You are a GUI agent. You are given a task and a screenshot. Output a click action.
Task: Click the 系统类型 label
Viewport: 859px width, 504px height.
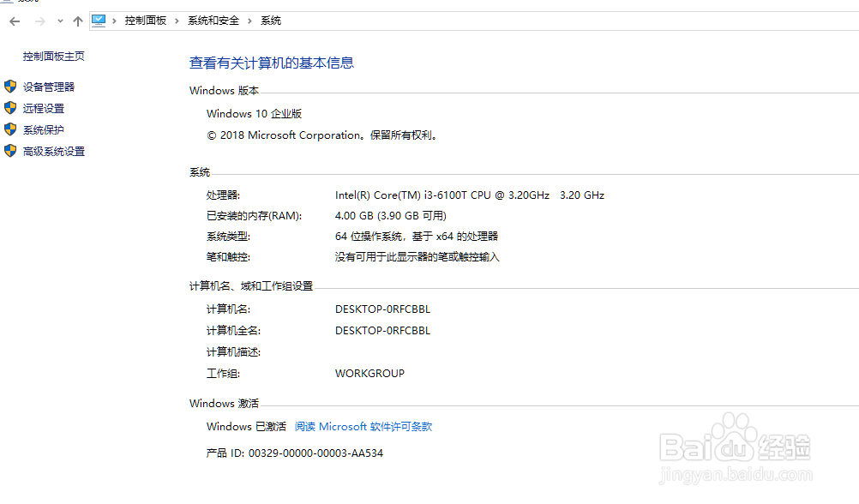click(228, 236)
